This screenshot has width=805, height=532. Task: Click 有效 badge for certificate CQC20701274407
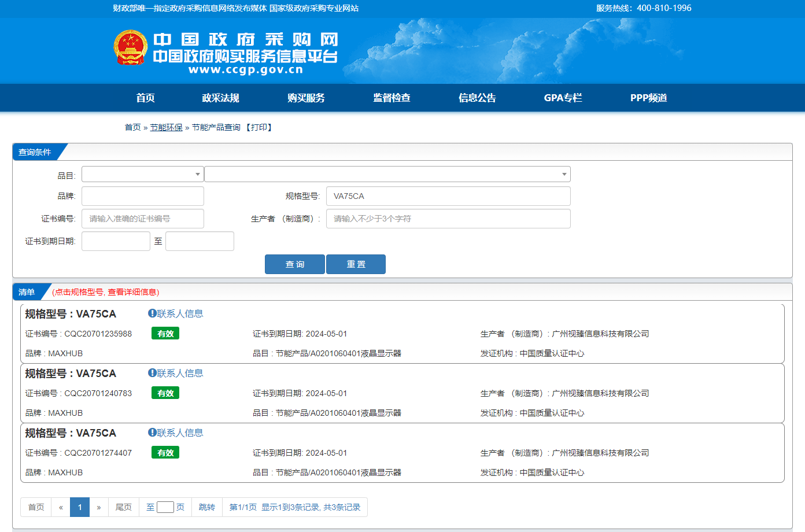click(x=165, y=453)
